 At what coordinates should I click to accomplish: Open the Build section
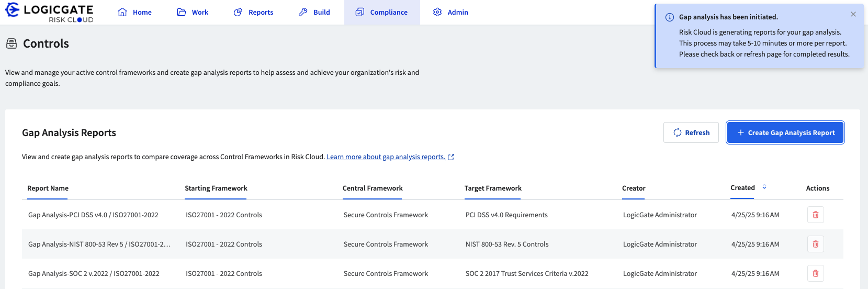coord(314,12)
